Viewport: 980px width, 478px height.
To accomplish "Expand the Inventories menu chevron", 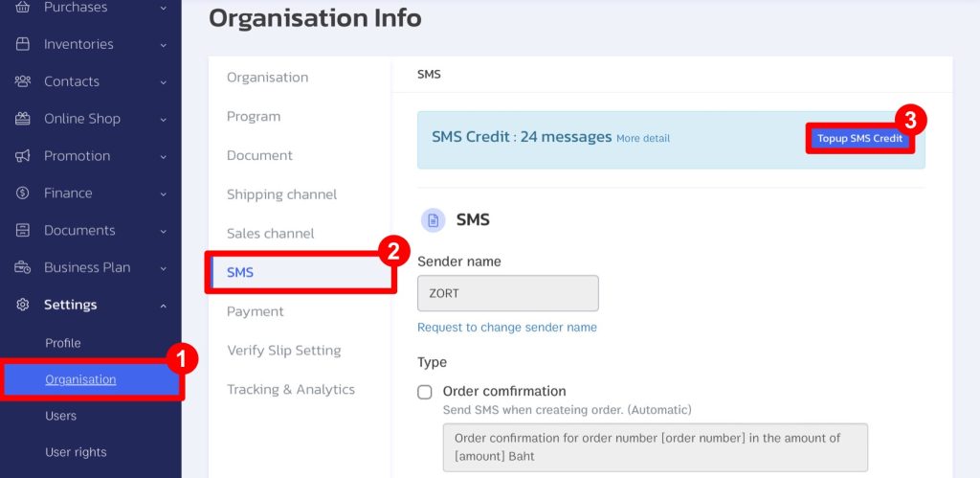I will pos(163,45).
